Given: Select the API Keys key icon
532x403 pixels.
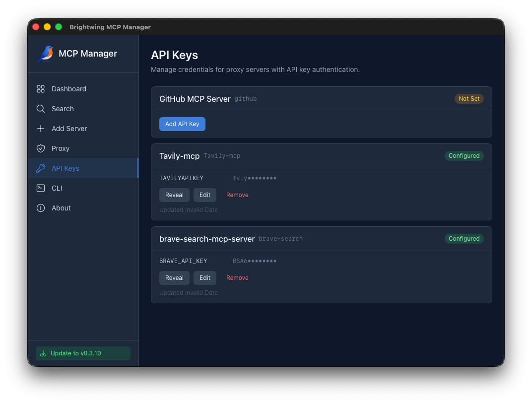Looking at the screenshot, I should pos(41,168).
